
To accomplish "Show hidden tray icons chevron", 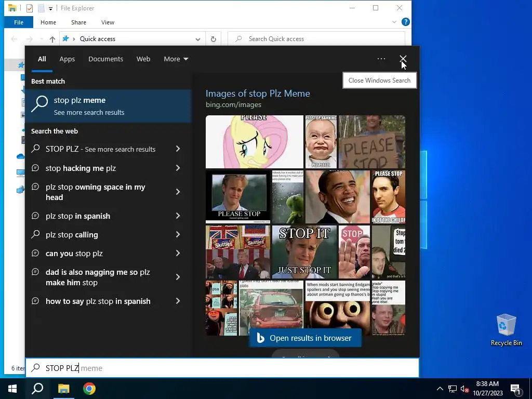I will (x=440, y=389).
